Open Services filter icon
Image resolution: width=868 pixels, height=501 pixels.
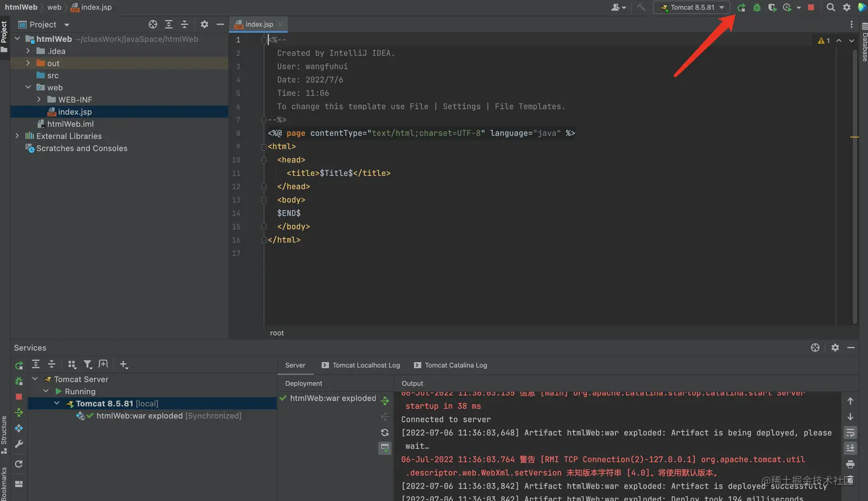coord(87,364)
